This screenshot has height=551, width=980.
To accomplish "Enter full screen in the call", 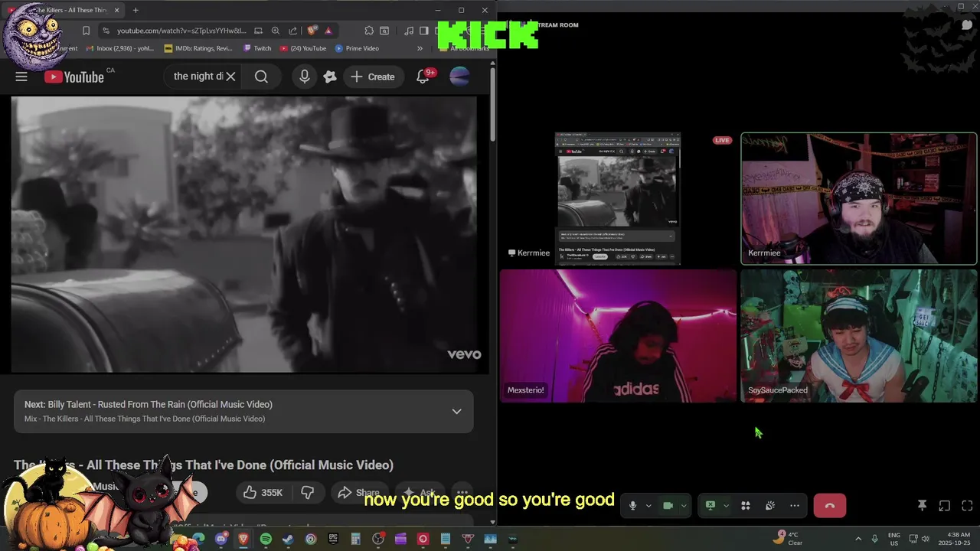I will point(967,506).
